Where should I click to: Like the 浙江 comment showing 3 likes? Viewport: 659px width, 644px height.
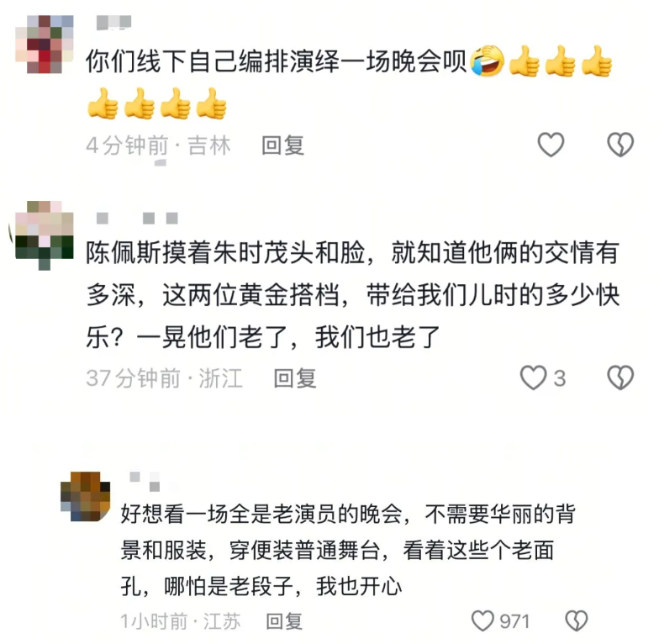click(x=533, y=377)
